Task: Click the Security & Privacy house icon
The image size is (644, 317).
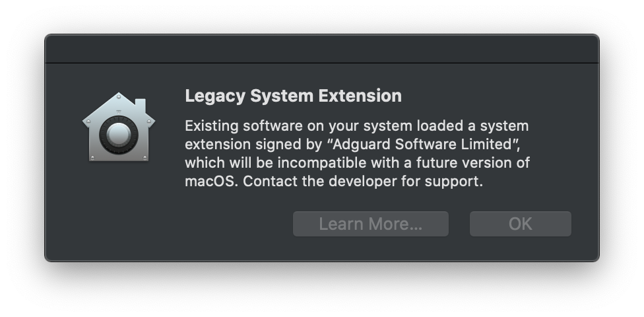Action: pyautogui.click(x=119, y=127)
